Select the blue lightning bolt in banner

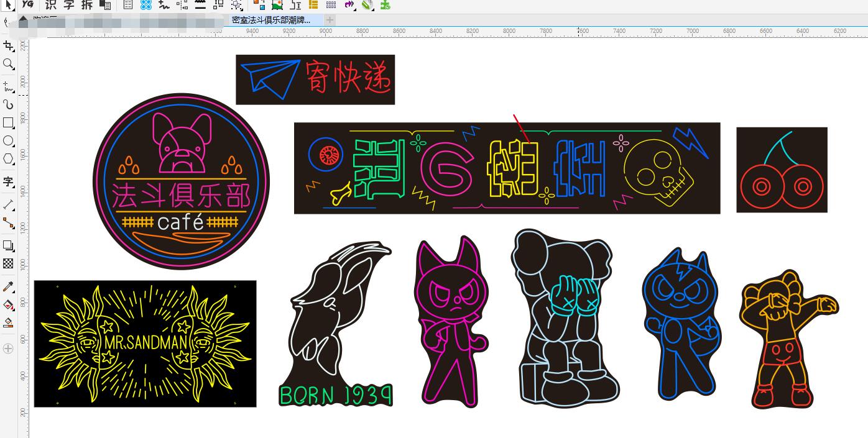coord(691,142)
